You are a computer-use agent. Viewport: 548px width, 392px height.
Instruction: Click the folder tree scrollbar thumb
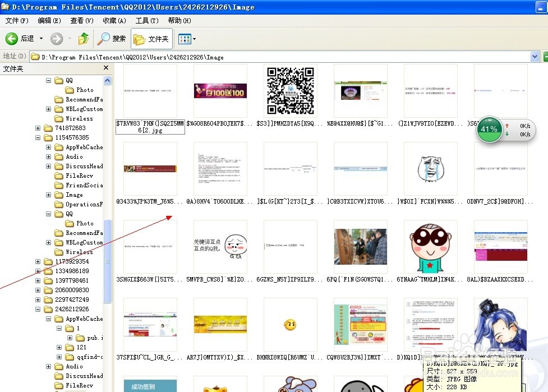tap(107, 261)
